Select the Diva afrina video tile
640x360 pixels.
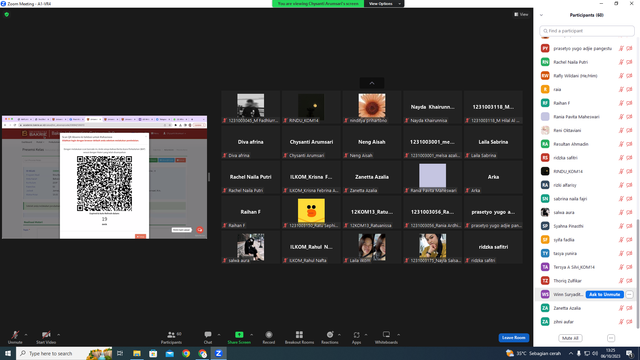pos(250,142)
